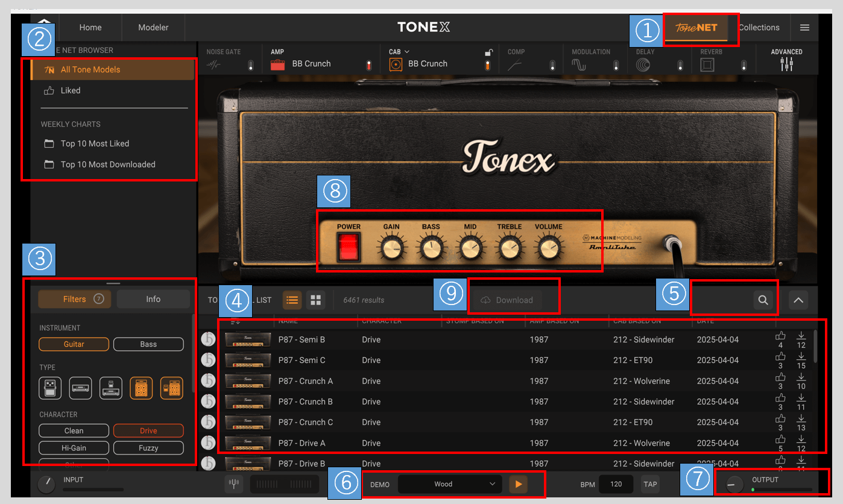Click the delay spiral icon
Image resolution: width=843 pixels, height=504 pixels.
pyautogui.click(x=643, y=65)
